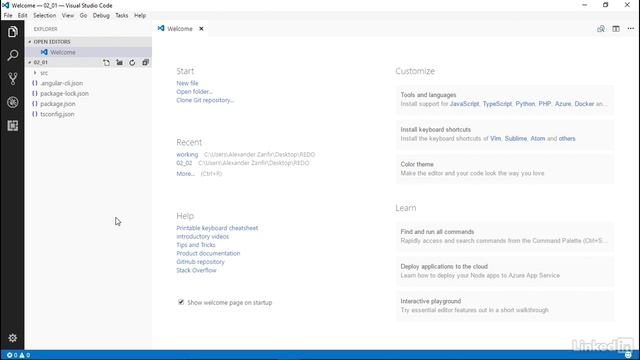
Task: Click New File icon in 02_01 header
Action: (107, 62)
